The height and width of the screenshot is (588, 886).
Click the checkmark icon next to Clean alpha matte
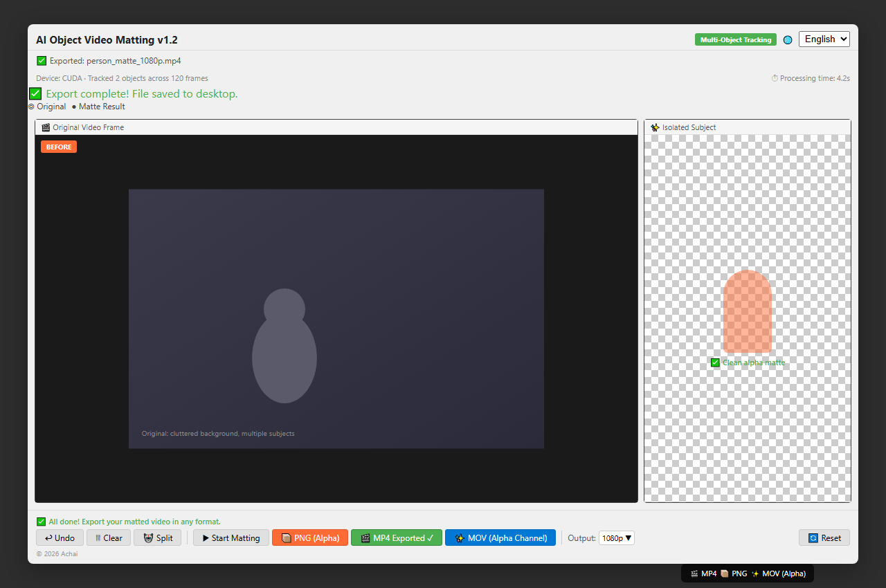[715, 362]
